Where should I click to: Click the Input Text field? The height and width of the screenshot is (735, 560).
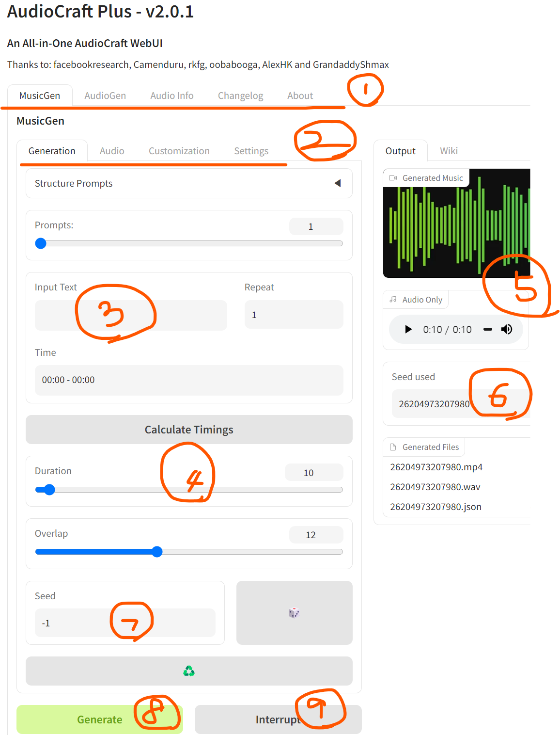click(131, 315)
